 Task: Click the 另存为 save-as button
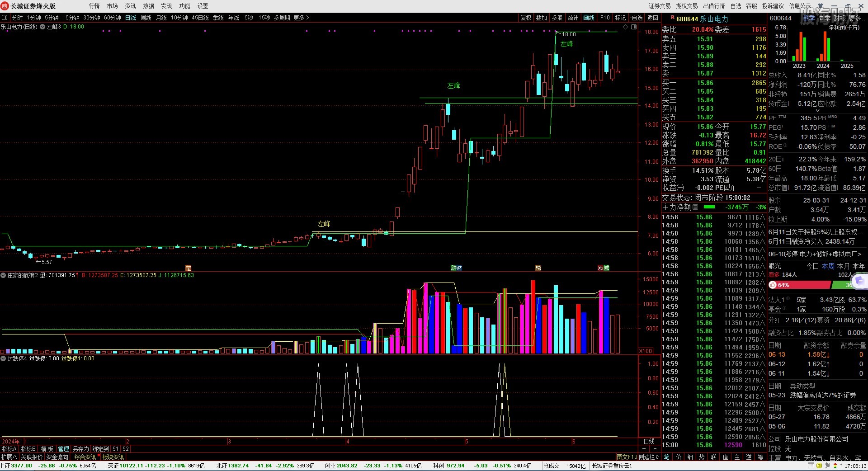pyautogui.click(x=81, y=449)
